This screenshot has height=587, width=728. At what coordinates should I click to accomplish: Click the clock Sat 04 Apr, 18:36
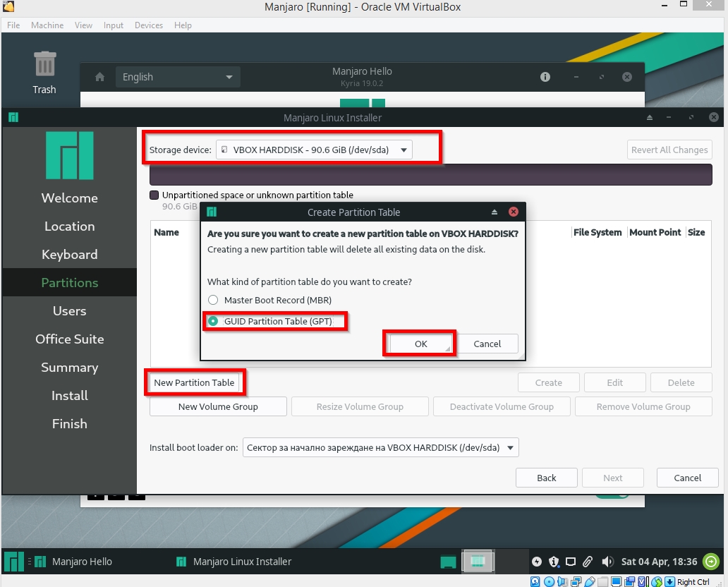point(660,562)
